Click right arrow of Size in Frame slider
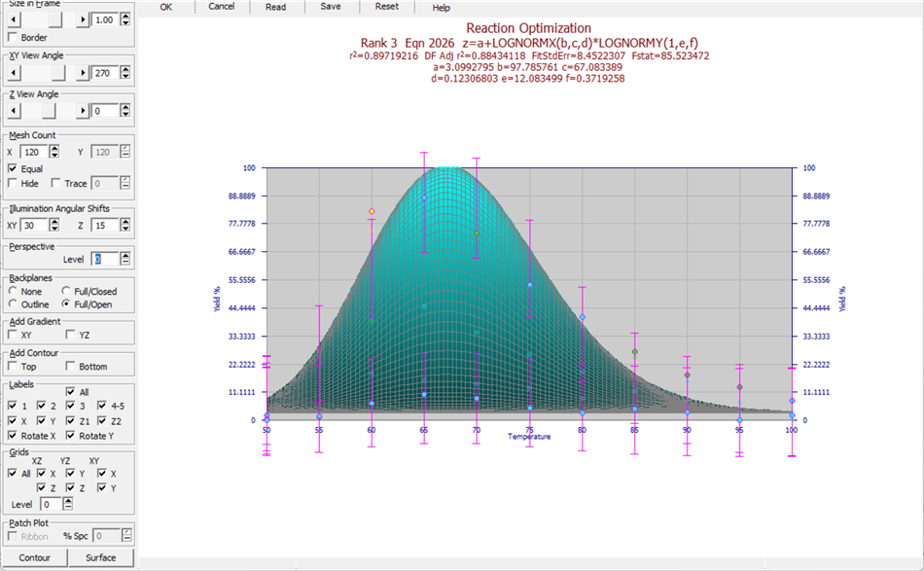This screenshot has height=571, width=924. click(x=83, y=19)
